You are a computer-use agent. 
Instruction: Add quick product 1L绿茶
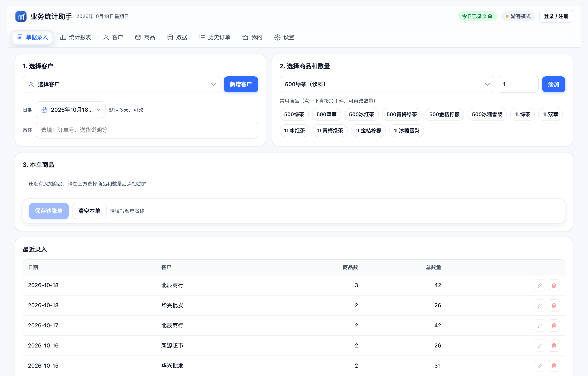tap(522, 115)
